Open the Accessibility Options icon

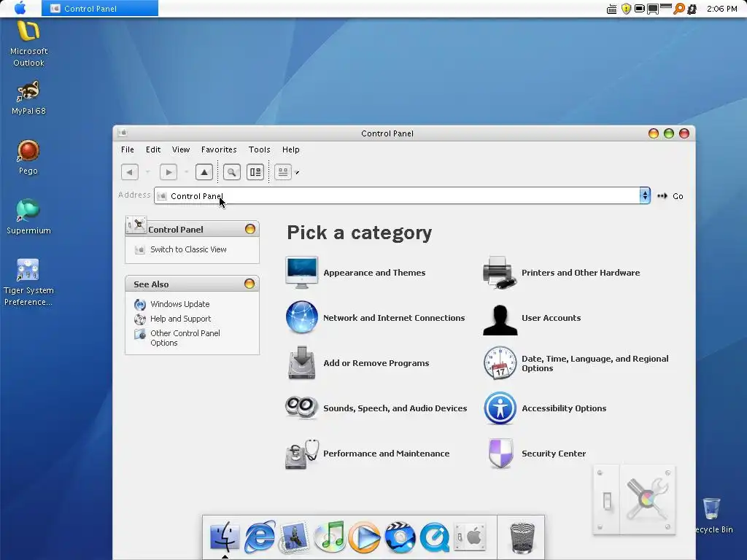click(x=500, y=408)
